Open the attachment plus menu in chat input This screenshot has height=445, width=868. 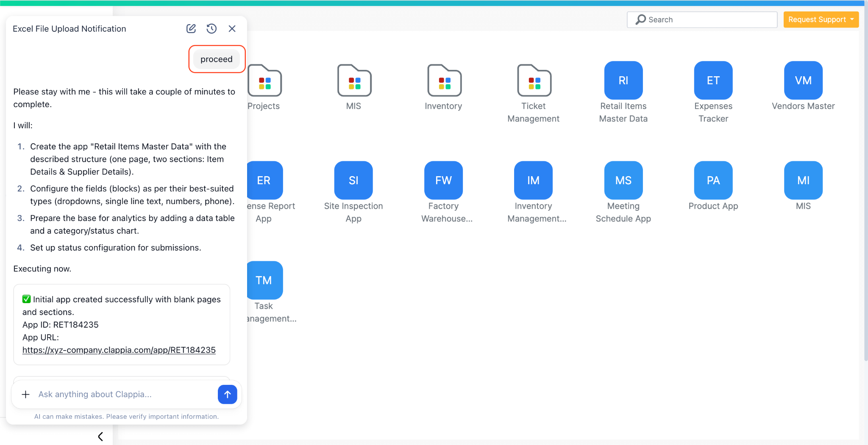[25, 394]
